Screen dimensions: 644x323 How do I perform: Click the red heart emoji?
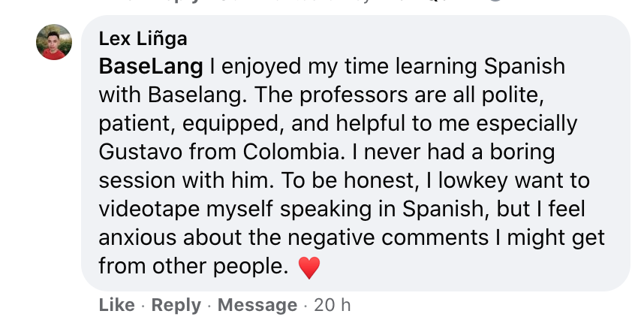[309, 267]
